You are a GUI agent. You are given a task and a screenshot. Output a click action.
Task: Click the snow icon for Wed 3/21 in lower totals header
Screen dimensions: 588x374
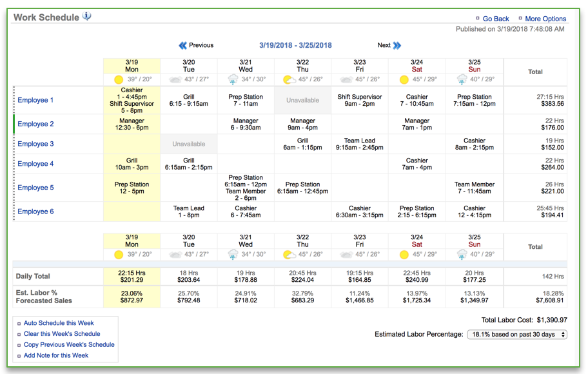(x=233, y=255)
